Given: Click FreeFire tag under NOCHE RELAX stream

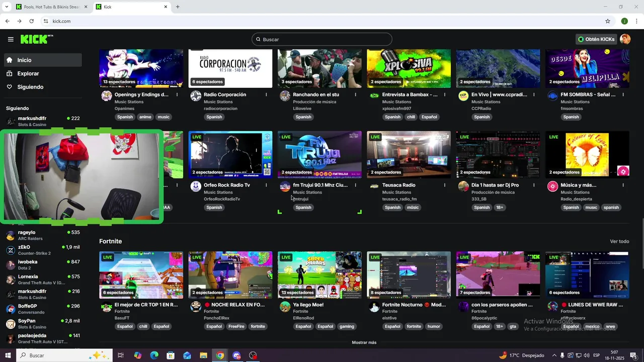Looking at the screenshot, I should (x=236, y=327).
